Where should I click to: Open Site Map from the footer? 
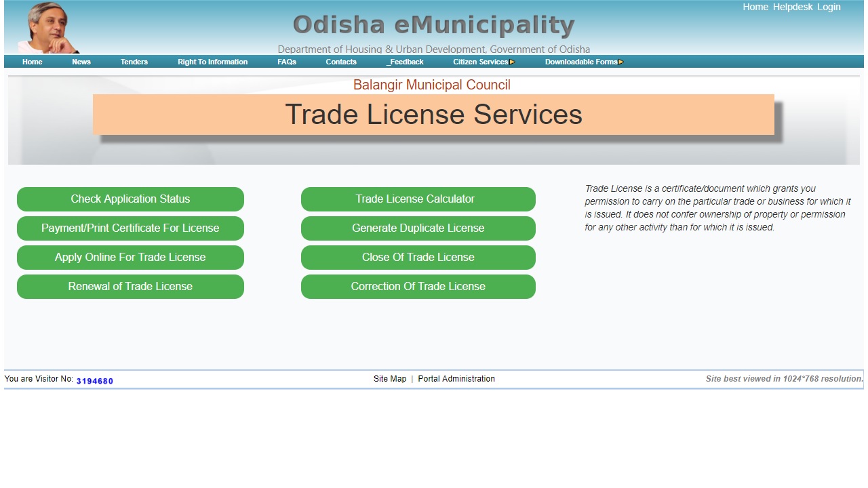pyautogui.click(x=389, y=379)
